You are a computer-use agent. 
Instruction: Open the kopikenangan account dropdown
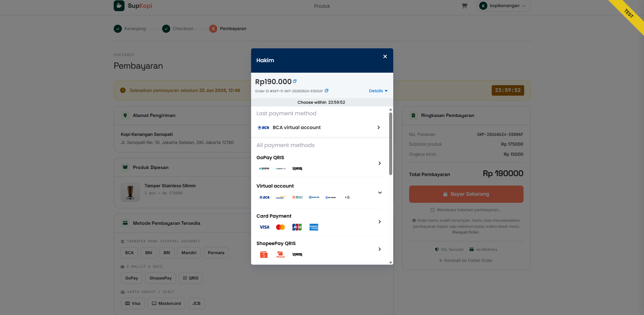coord(503,6)
